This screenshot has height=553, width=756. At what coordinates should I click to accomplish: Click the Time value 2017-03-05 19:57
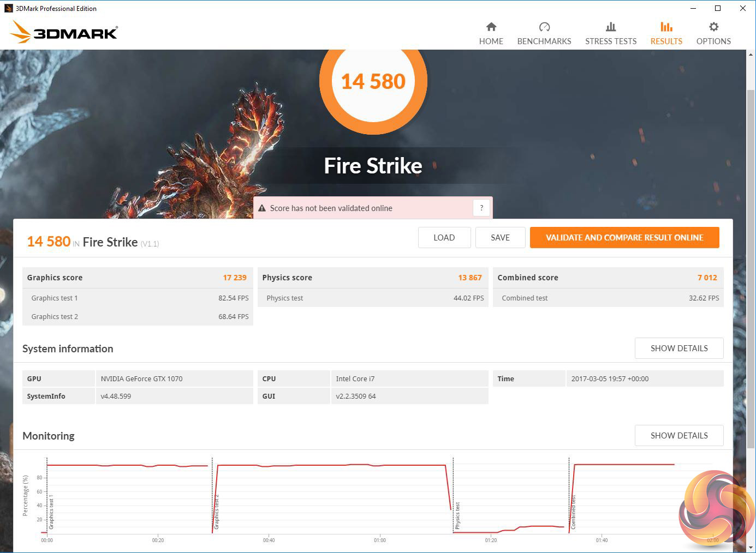pyautogui.click(x=610, y=379)
